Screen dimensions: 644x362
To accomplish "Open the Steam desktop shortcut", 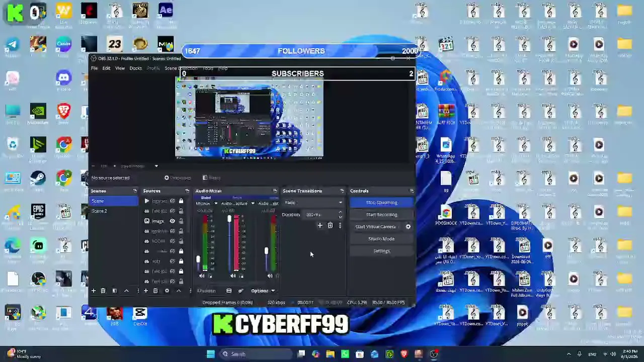I will coord(38,182).
